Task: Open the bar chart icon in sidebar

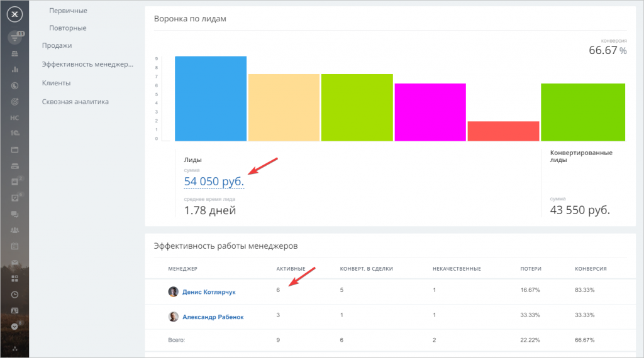Action: click(x=14, y=69)
